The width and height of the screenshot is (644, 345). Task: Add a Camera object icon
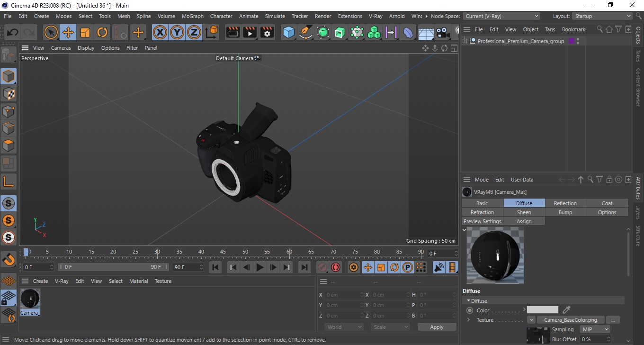point(442,32)
